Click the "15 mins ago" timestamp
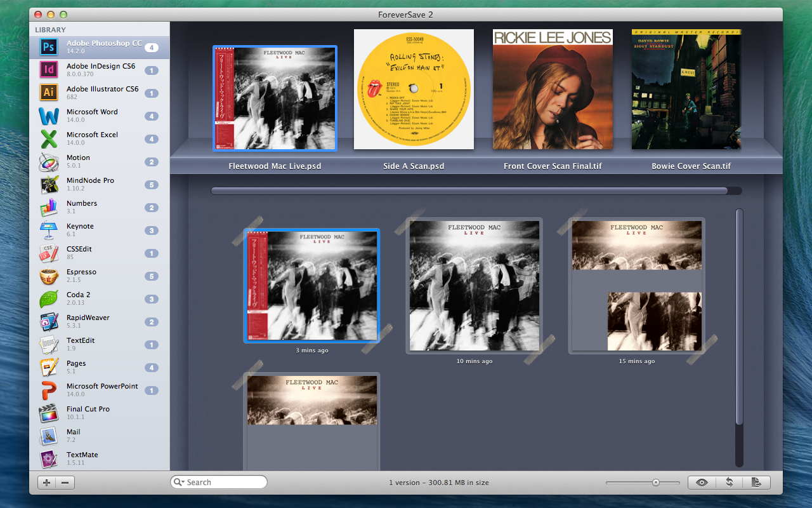This screenshot has width=812, height=508. pyautogui.click(x=637, y=361)
